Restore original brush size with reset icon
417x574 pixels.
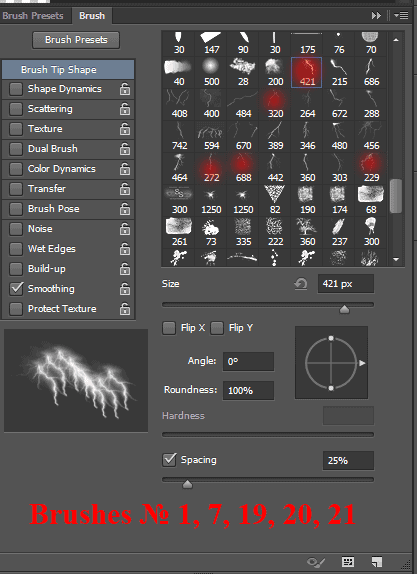point(301,284)
